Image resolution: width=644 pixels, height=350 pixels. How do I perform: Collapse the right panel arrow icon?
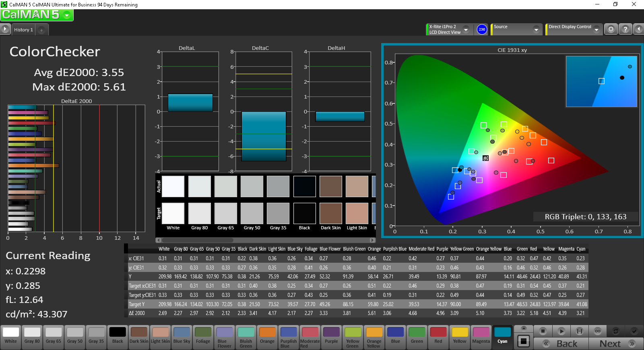639,29
